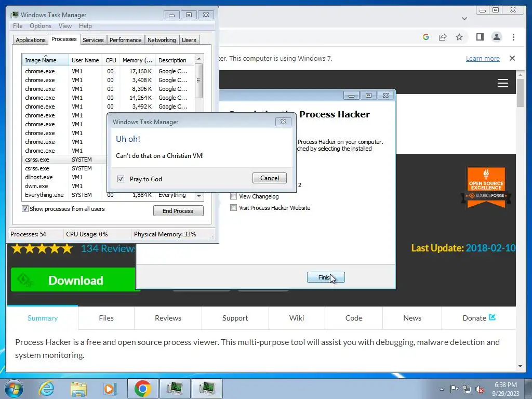
Task: Switch to the Networking tab
Action: [x=162, y=40]
